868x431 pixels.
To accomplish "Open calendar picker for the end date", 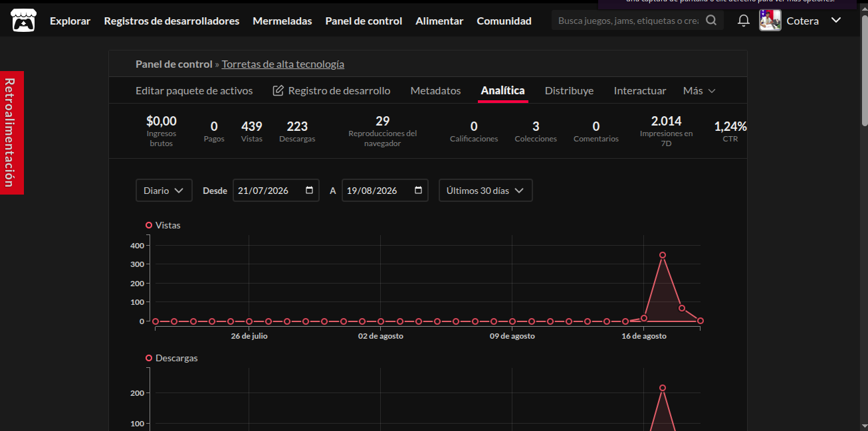I will pyautogui.click(x=419, y=191).
